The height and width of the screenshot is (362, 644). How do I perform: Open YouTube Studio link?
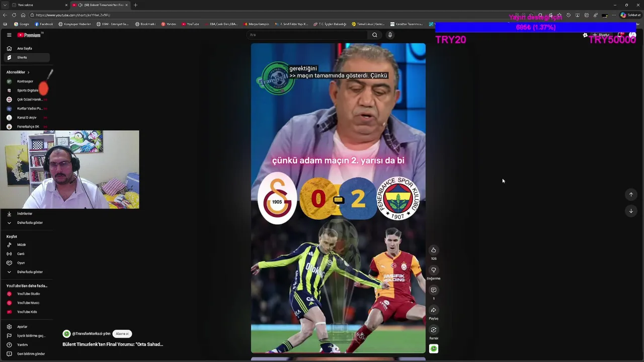[x=26, y=294]
